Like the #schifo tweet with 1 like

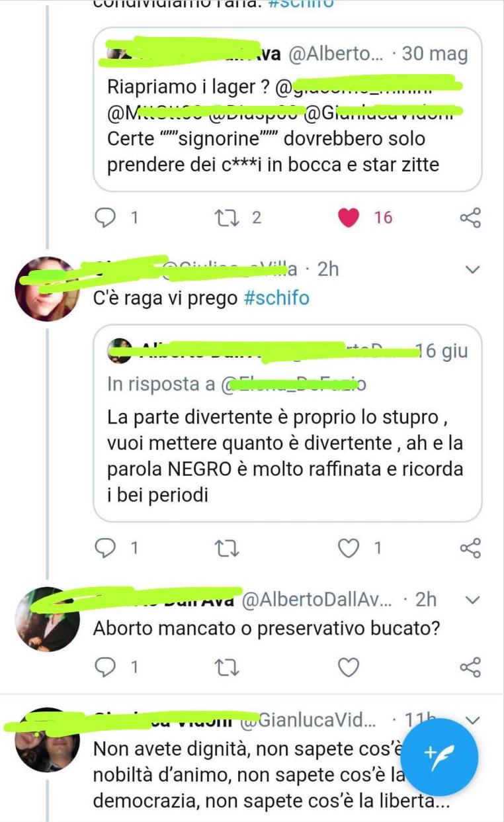[x=349, y=548]
